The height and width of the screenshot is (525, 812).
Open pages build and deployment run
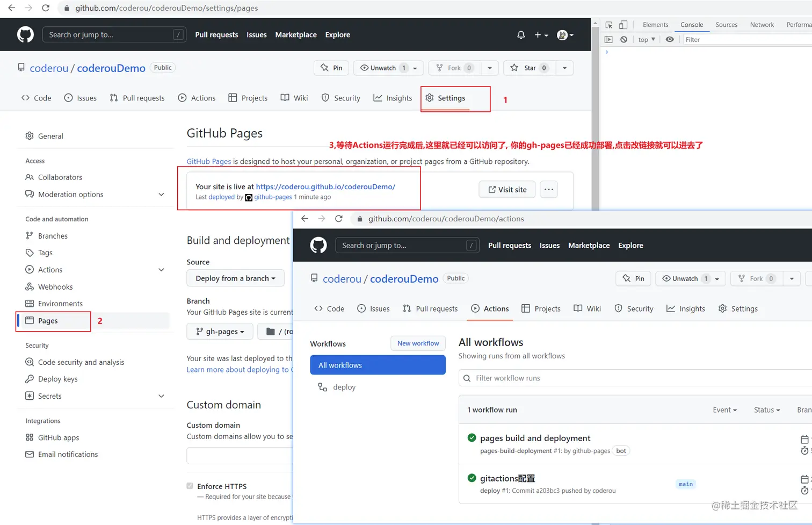535,438
